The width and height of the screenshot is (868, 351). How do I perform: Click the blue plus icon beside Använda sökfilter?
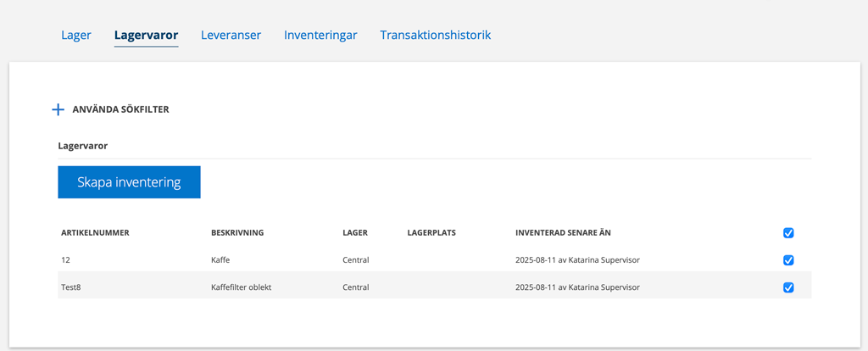[x=58, y=109]
